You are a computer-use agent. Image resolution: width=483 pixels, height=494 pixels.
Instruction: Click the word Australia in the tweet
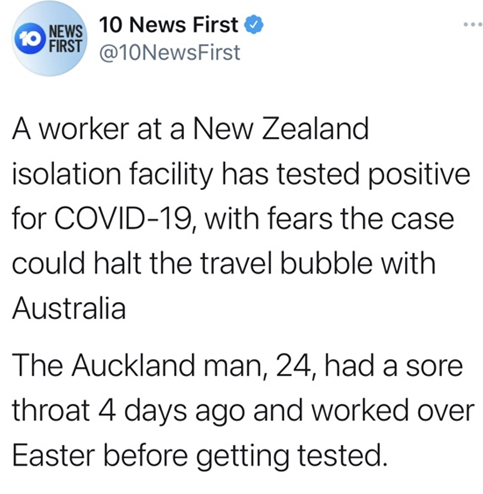69,308
